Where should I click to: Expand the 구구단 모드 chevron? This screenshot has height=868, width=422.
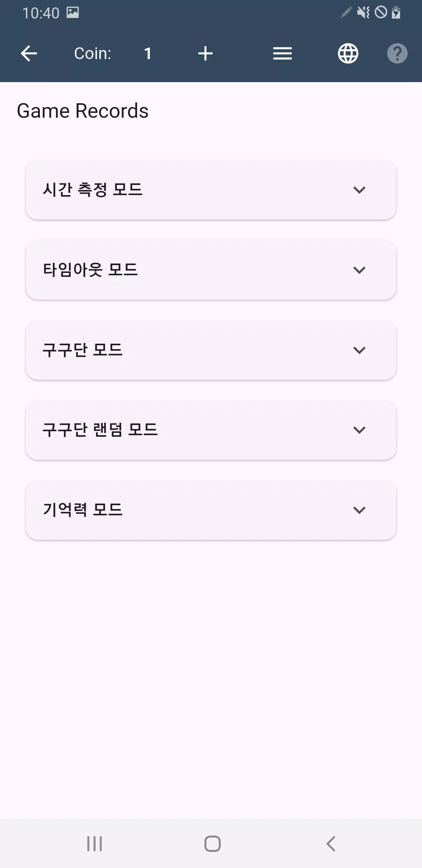point(359,350)
